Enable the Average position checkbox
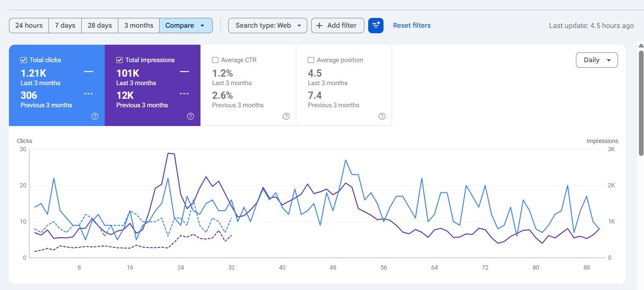This screenshot has height=290, width=644. [x=311, y=60]
